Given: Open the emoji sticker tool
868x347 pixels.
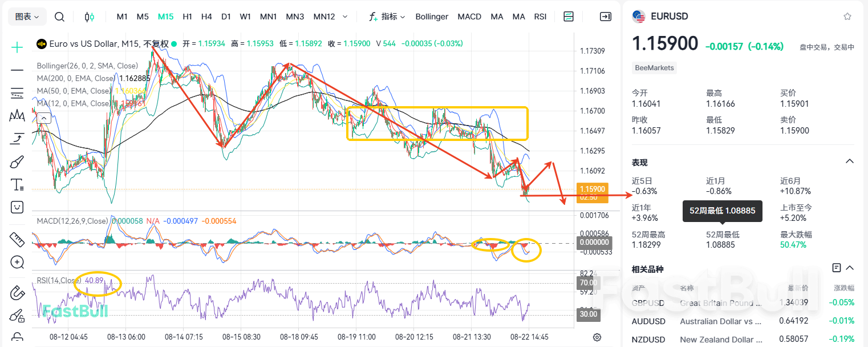Looking at the screenshot, I should tap(17, 207).
